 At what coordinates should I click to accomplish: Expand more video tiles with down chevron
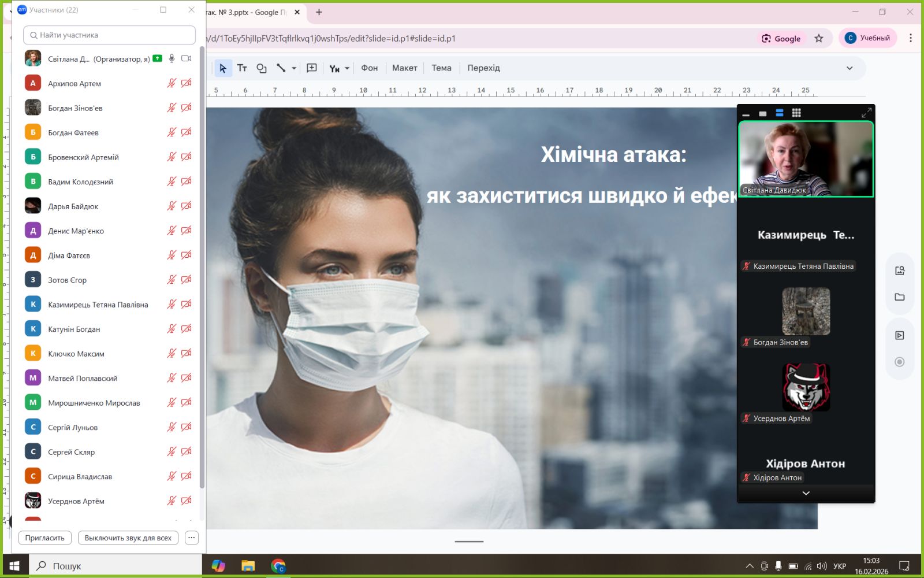coord(806,493)
